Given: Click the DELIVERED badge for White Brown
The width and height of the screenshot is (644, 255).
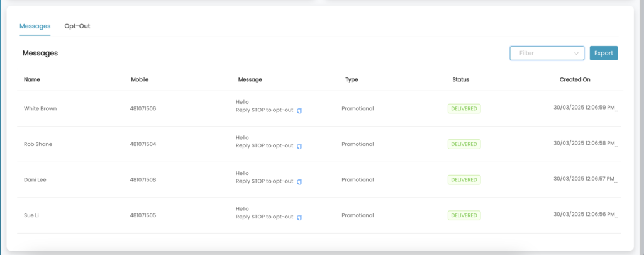Looking at the screenshot, I should 464,108.
